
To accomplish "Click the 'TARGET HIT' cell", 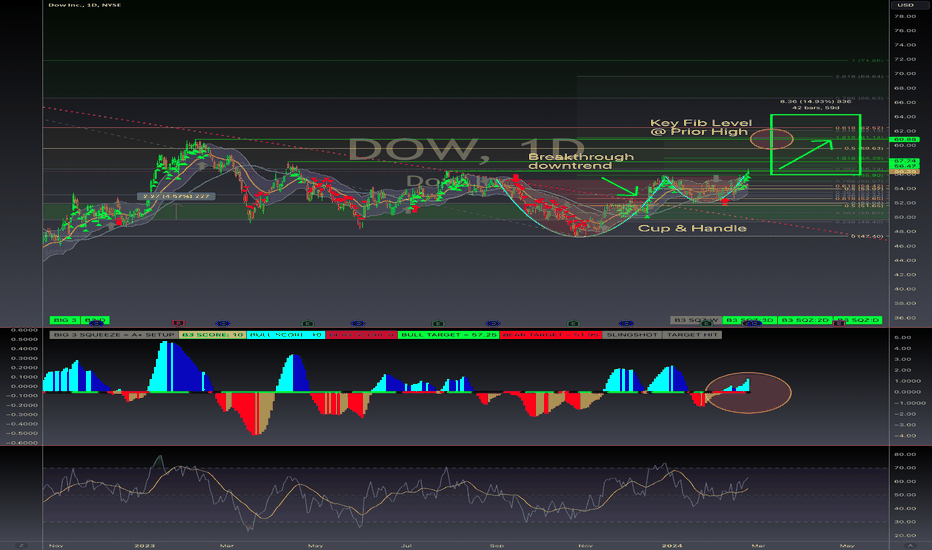I will tap(692, 335).
